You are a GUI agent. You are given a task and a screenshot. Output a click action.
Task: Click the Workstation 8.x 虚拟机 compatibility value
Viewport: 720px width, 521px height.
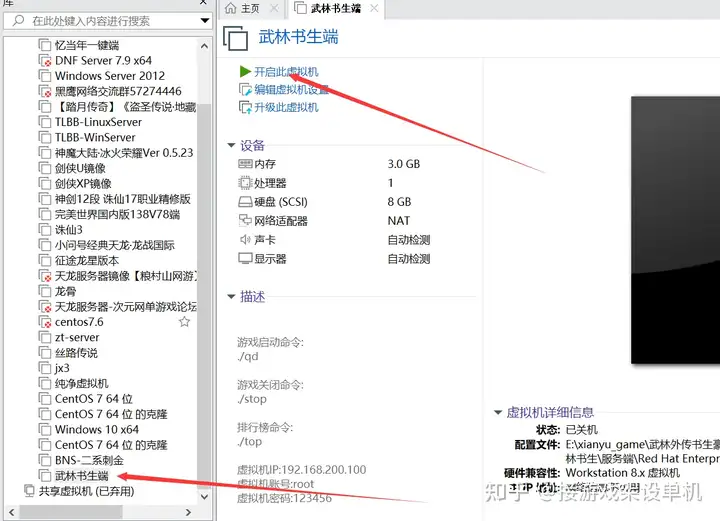point(623,473)
